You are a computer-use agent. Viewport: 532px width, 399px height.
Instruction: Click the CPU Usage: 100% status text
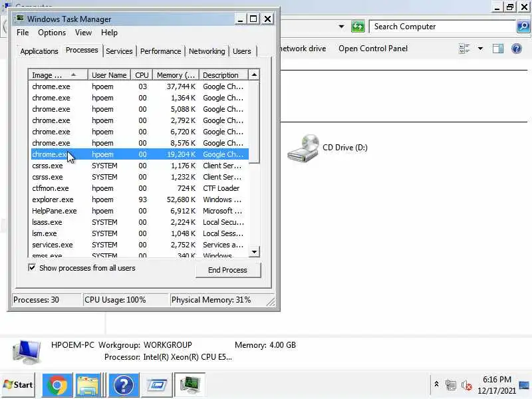(x=115, y=300)
